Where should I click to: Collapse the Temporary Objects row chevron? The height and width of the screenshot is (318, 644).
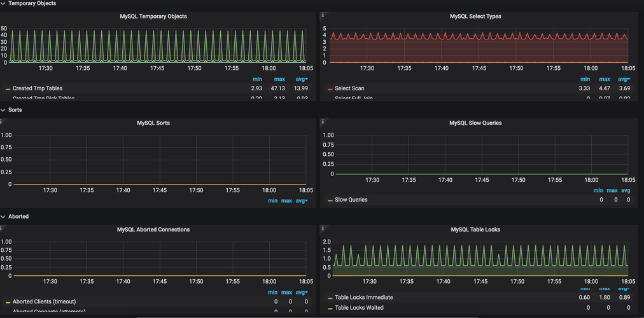[3, 3]
